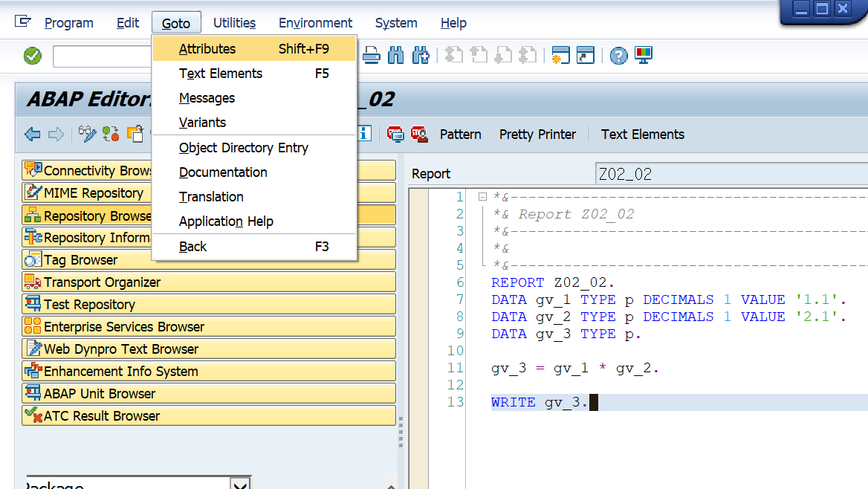Click the Find binoculars icon
868x489 pixels.
396,56
